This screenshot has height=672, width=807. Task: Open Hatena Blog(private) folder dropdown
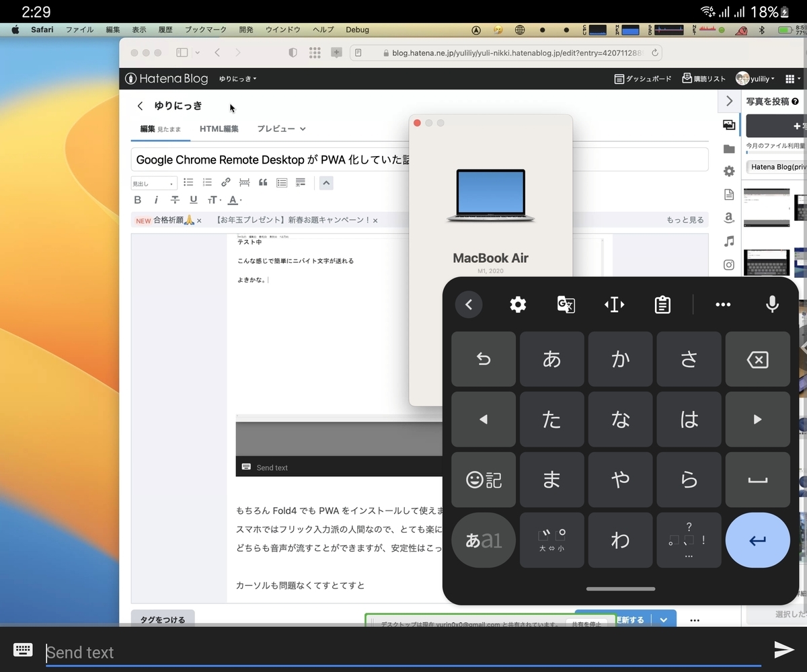pyautogui.click(x=777, y=167)
